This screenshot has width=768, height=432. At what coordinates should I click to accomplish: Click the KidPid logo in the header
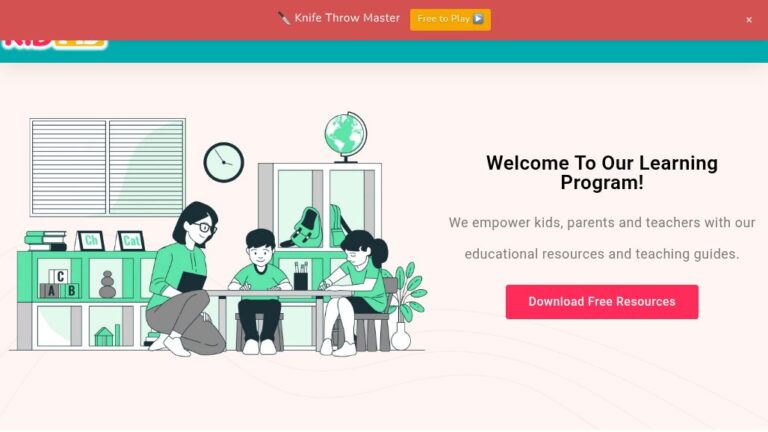tap(54, 43)
